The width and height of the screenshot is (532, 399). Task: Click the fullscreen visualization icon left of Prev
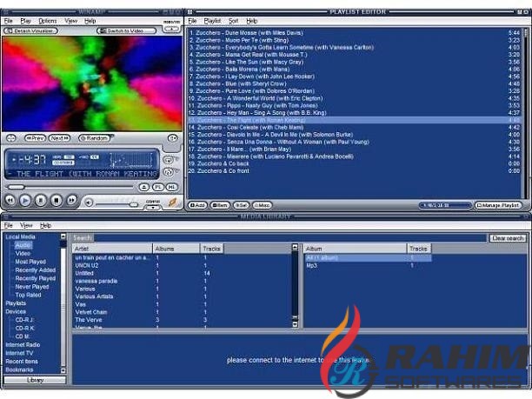11,138
